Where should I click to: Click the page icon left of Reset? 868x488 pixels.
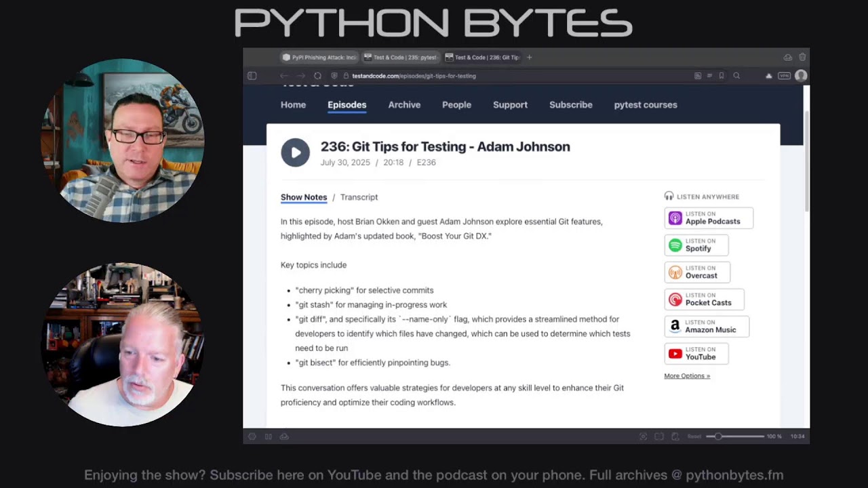coord(675,436)
